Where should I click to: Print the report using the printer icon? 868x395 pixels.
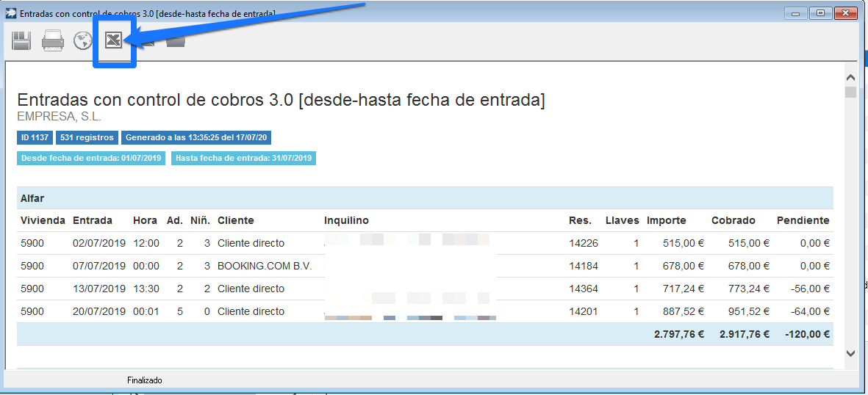coord(53,40)
